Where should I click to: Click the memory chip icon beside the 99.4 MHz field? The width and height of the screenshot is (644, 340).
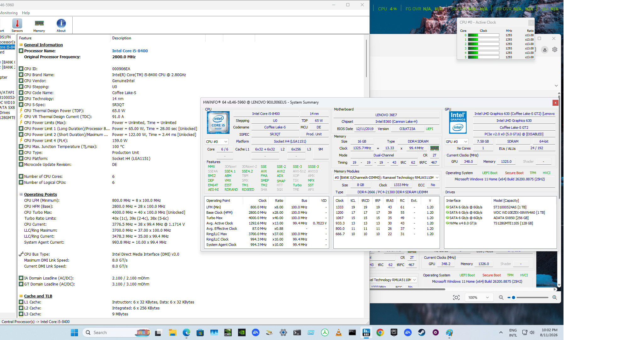click(434, 148)
